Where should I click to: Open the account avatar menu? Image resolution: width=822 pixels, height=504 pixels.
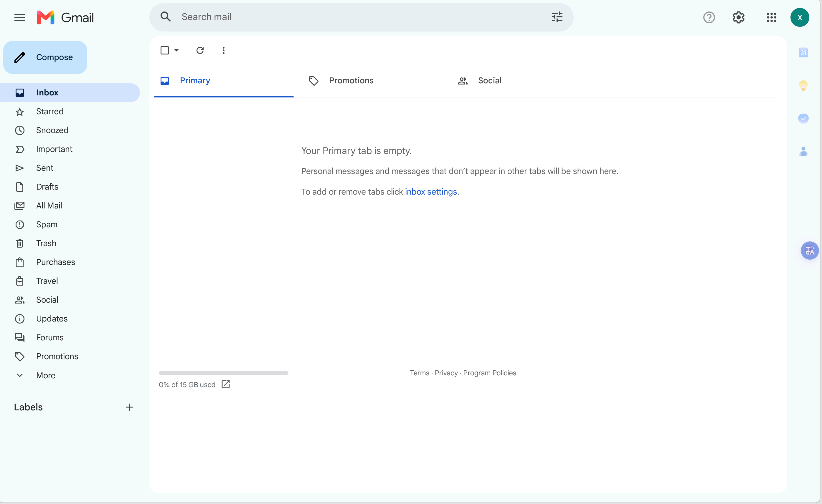[x=800, y=17]
